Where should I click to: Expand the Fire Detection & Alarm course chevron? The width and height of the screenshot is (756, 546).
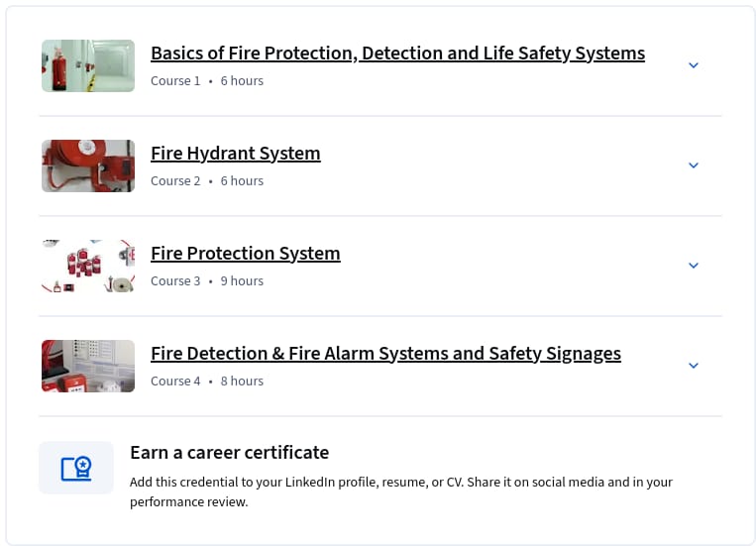pyautogui.click(x=694, y=366)
